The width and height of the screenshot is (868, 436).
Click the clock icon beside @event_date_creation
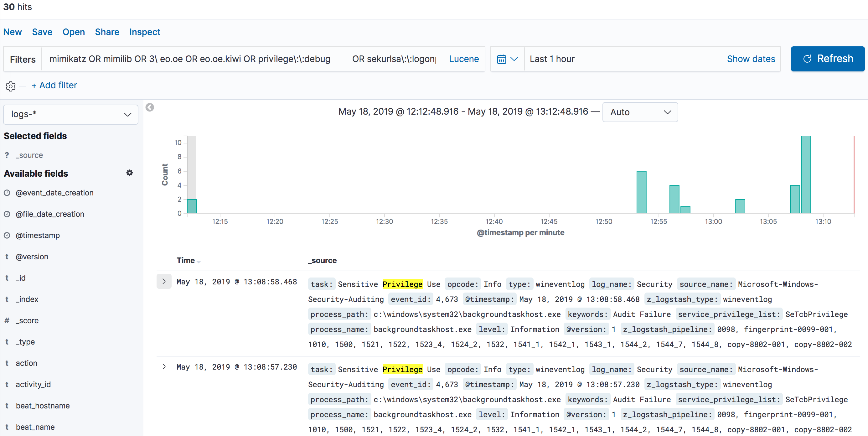(x=7, y=193)
